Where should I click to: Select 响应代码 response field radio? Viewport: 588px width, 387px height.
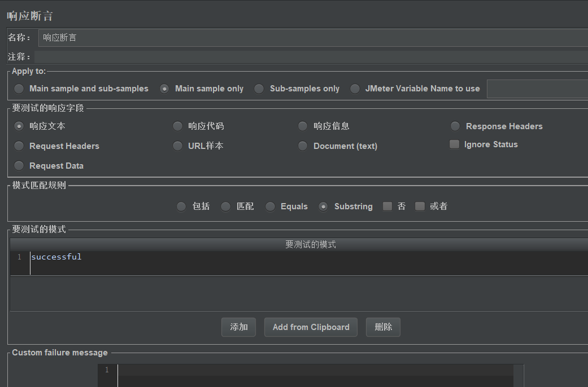click(x=177, y=126)
